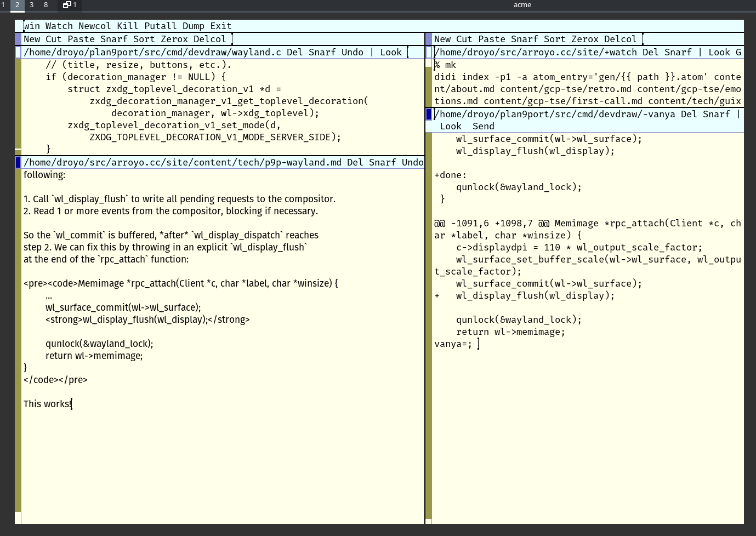Click the p9p-wayland.md file path in tag

pos(183,162)
